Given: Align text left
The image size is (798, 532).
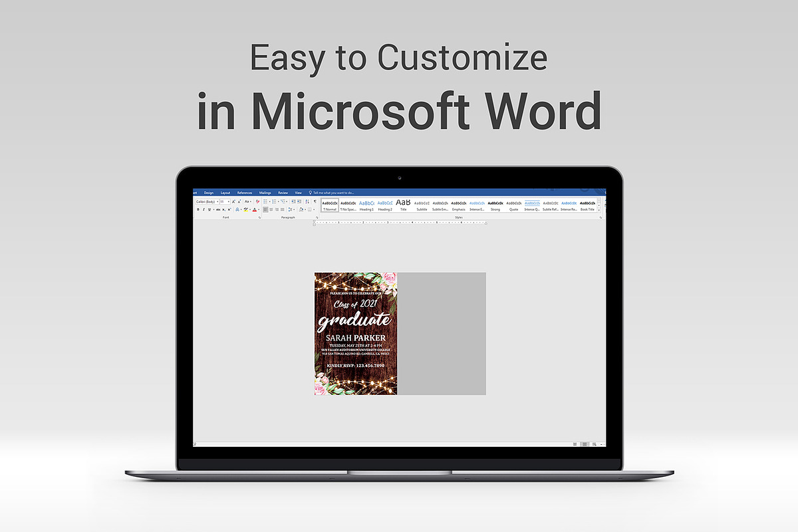Looking at the screenshot, I should click(265, 209).
